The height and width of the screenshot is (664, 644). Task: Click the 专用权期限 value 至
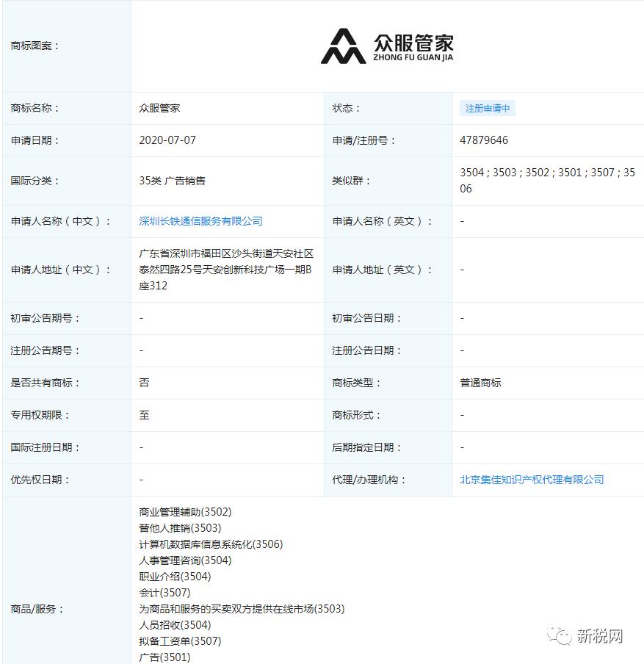(x=140, y=414)
